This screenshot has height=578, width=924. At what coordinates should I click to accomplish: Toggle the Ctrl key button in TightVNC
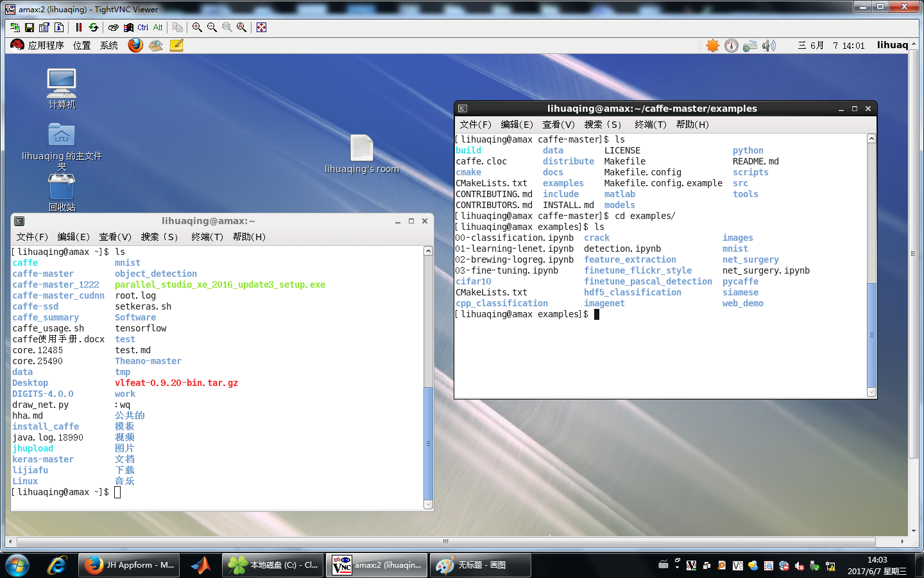tap(143, 28)
